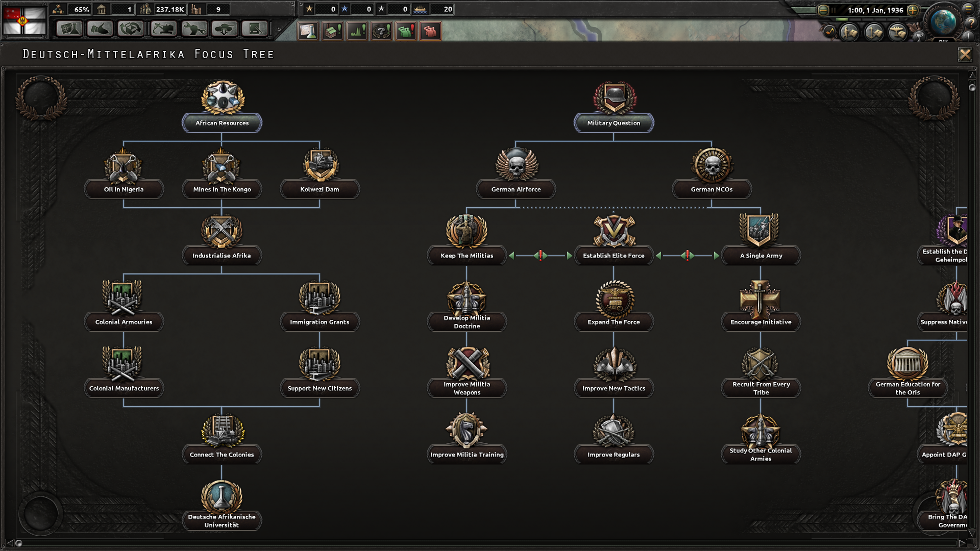Decrease game speed with minus button
Image resolution: width=980 pixels, height=551 pixels.
click(823, 10)
